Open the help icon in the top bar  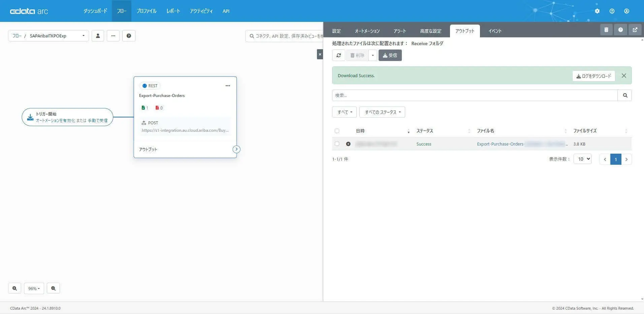coord(612,11)
